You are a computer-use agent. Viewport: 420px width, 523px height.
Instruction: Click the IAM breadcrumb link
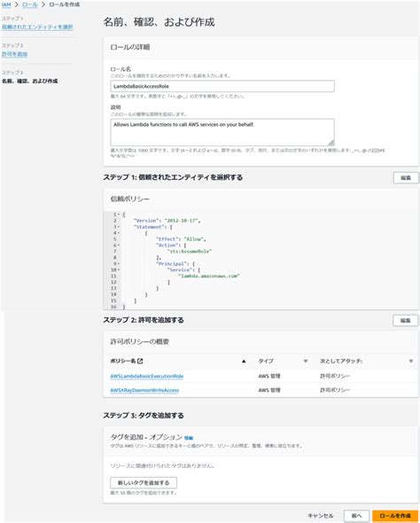[x=6, y=4]
